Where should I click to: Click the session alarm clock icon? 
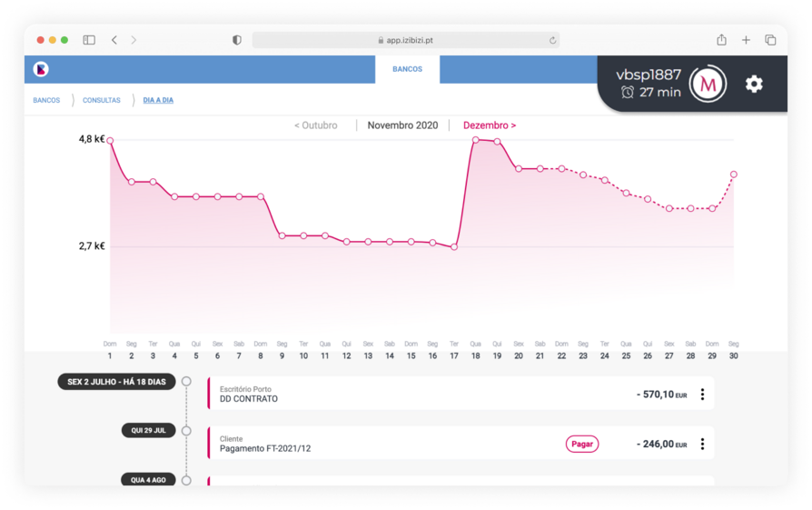click(x=627, y=92)
